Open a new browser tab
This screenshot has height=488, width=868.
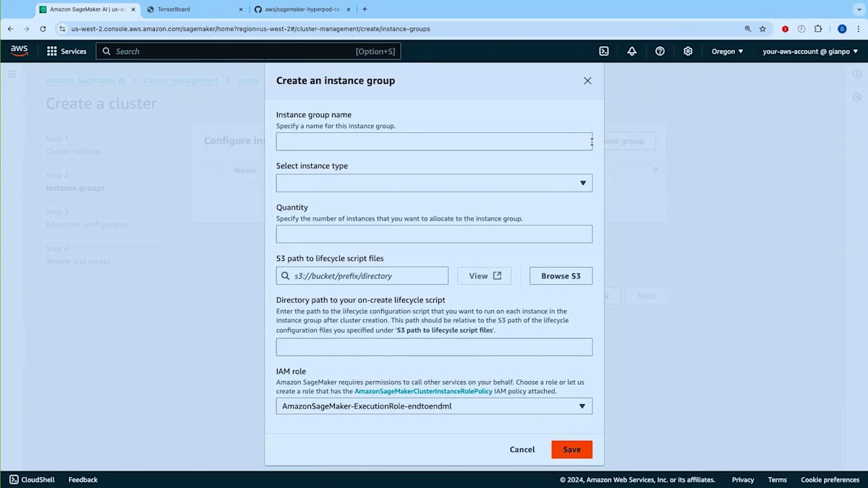pos(365,9)
